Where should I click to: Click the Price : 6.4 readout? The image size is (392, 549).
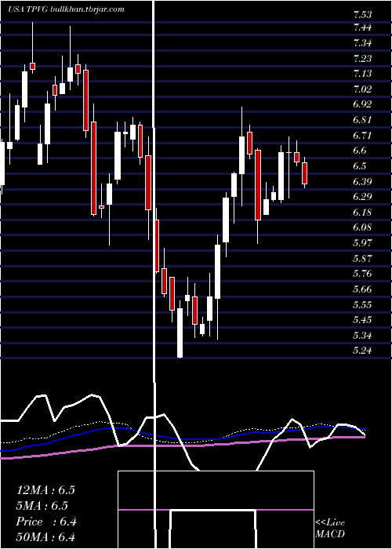coord(46,522)
